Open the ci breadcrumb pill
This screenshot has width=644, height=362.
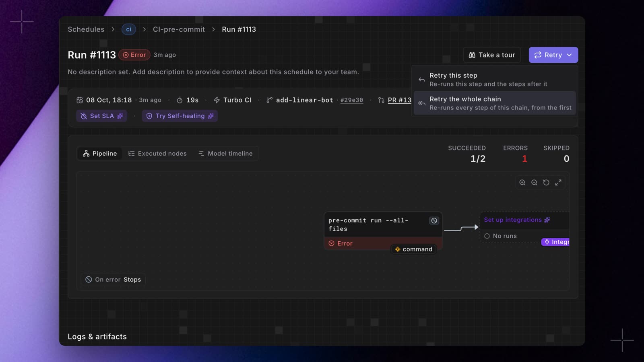pos(129,29)
